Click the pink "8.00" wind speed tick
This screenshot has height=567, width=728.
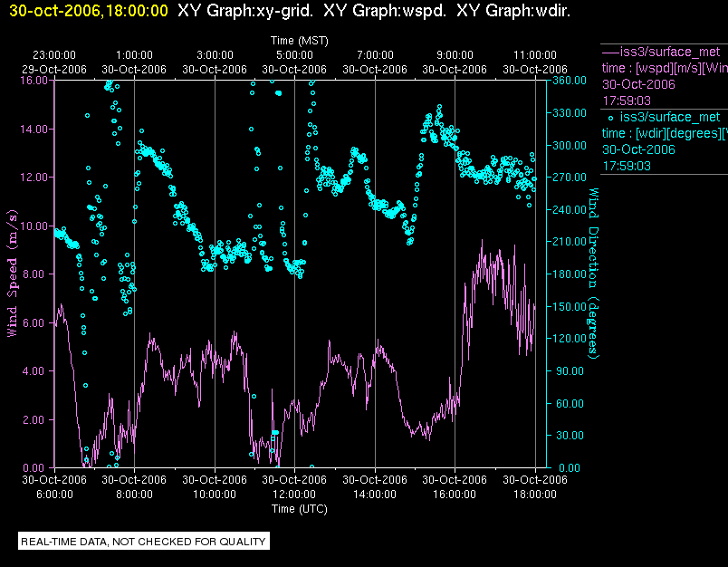[x=35, y=274]
